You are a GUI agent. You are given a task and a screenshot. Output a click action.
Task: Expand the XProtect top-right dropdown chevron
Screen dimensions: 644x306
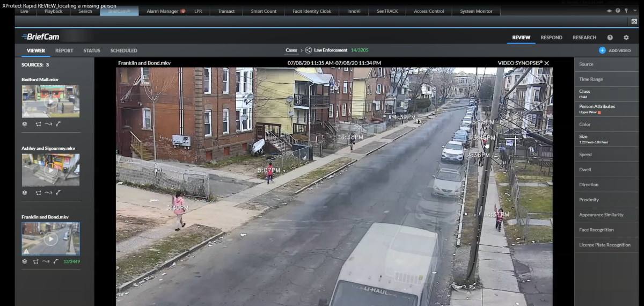[635, 11]
